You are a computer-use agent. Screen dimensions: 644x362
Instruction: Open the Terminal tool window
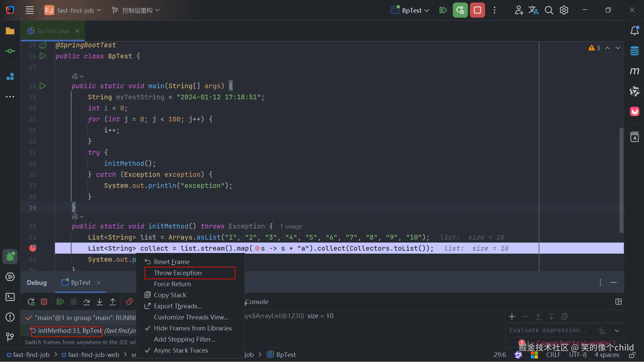pyautogui.click(x=10, y=297)
